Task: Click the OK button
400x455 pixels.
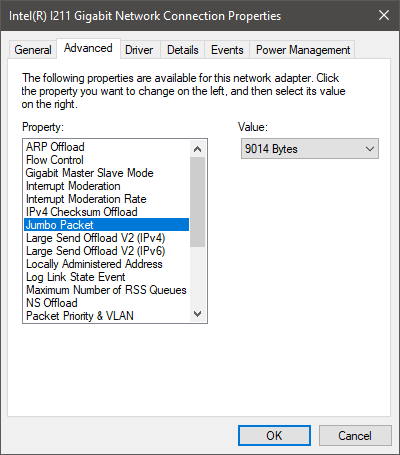Action: tap(274, 435)
